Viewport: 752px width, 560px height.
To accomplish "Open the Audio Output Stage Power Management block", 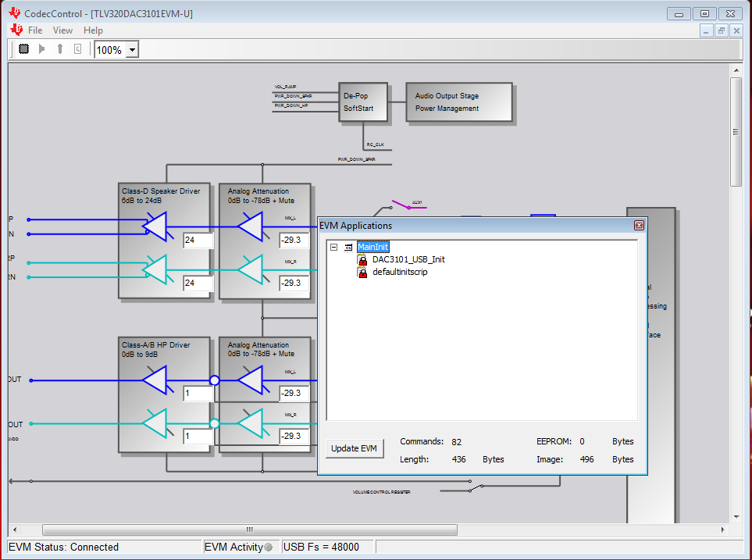I will coord(459,102).
